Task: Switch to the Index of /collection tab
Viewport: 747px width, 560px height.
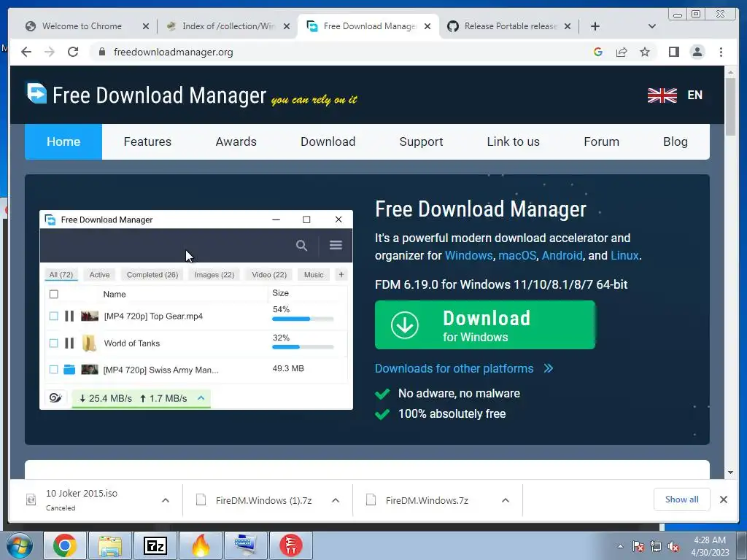Action: 227,26
